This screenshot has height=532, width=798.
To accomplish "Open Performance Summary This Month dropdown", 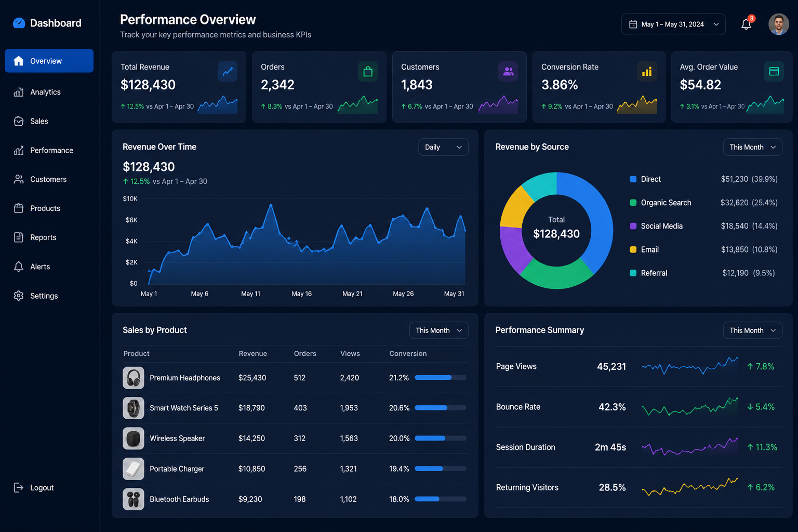I will tap(752, 330).
